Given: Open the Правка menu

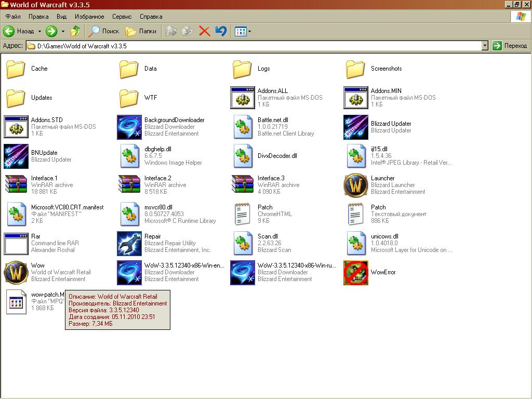Looking at the screenshot, I should pyautogui.click(x=38, y=17).
